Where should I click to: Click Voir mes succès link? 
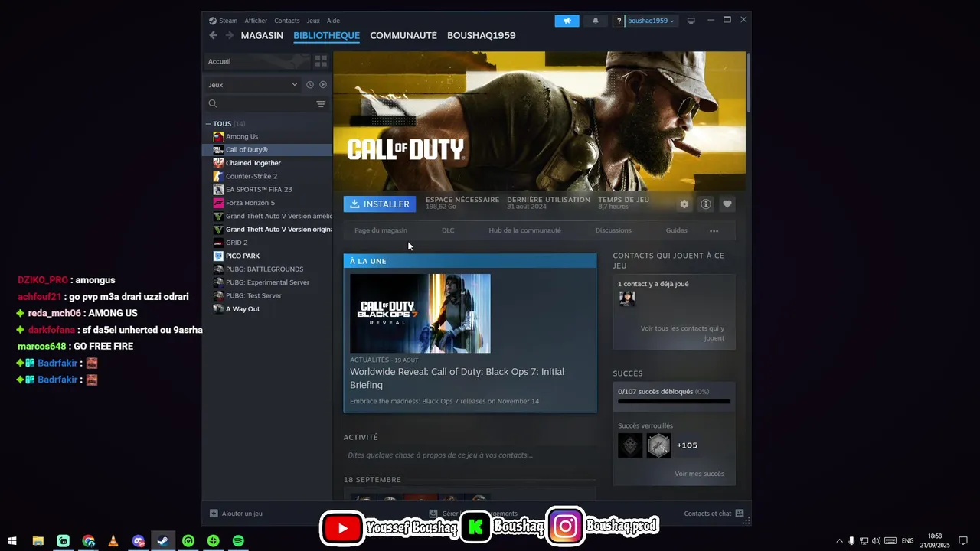[x=699, y=474]
